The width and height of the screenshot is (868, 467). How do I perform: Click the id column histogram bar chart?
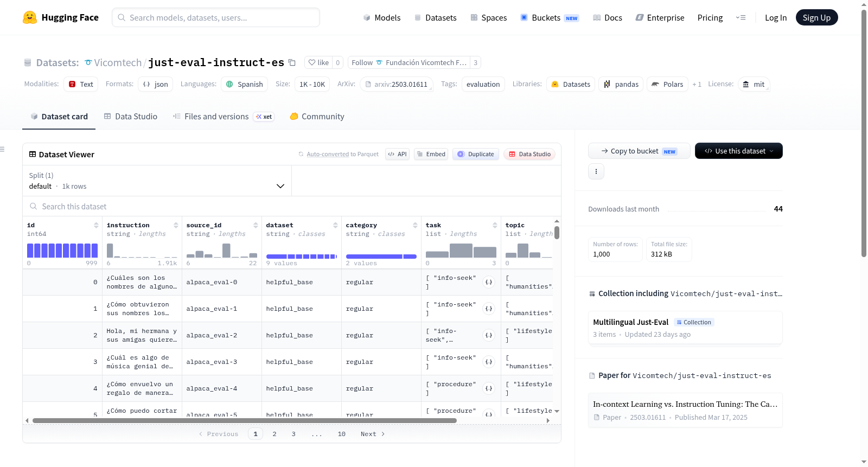[62, 250]
